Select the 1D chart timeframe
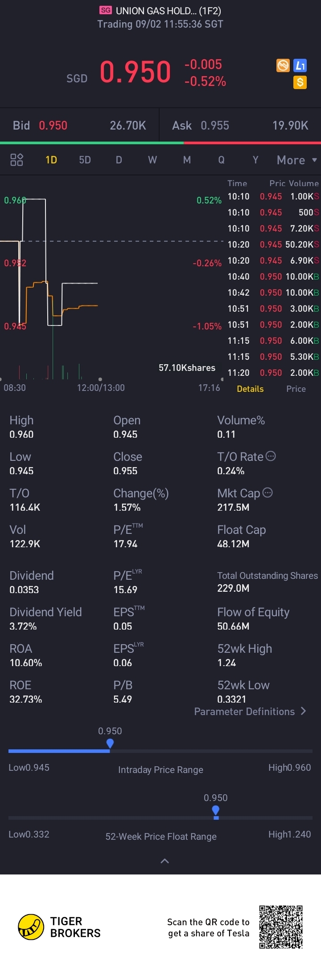 (51, 160)
